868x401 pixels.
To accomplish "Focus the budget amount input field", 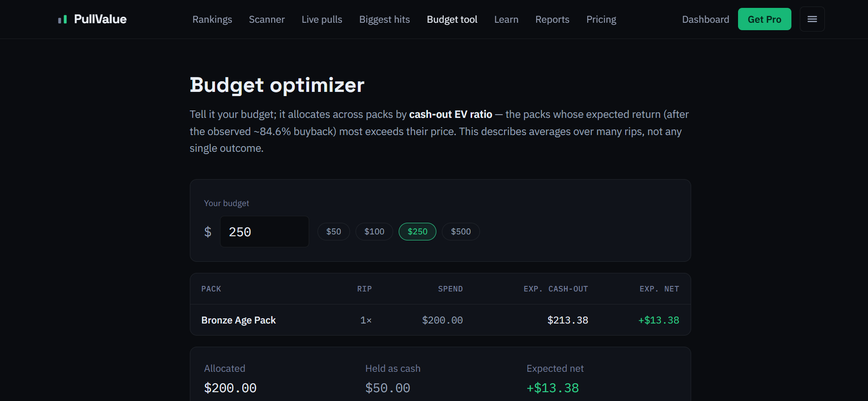I will point(265,232).
